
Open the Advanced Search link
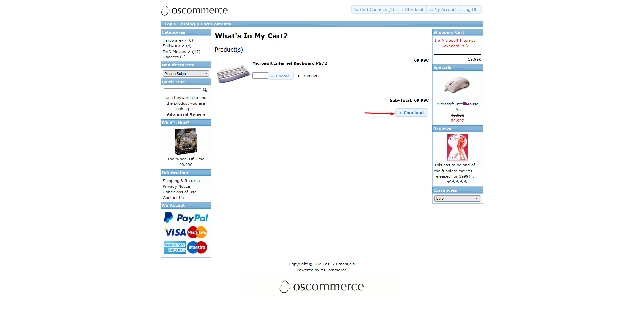[186, 115]
